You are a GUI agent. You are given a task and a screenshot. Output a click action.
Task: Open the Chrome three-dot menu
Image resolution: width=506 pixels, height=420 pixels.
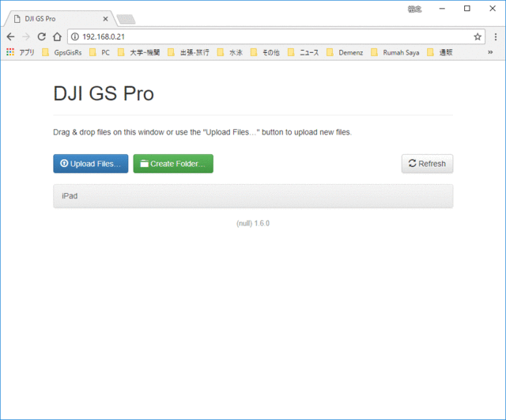[x=496, y=37]
